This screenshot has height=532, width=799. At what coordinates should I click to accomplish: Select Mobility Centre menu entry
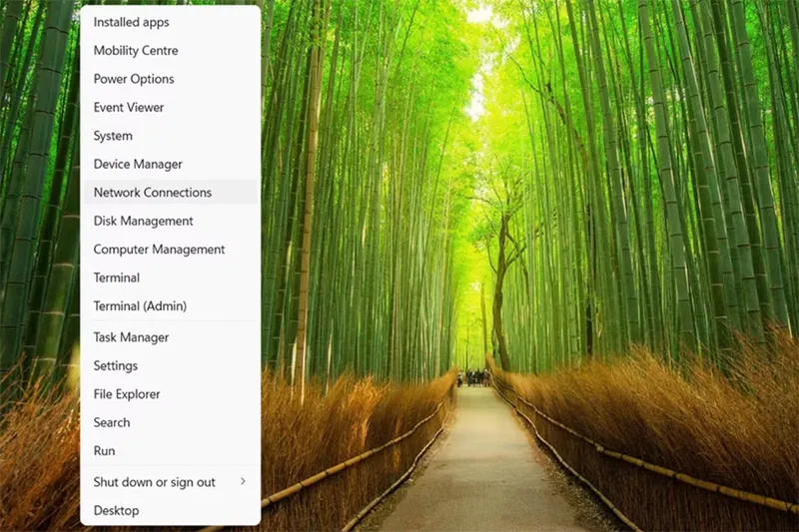(170, 50)
